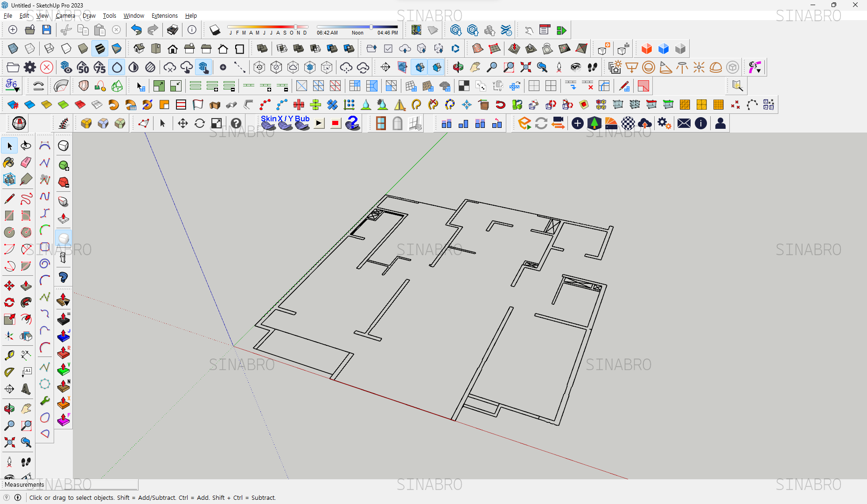Screen dimensions: 867x504
Task: Click the Print icon
Action: pos(172,30)
